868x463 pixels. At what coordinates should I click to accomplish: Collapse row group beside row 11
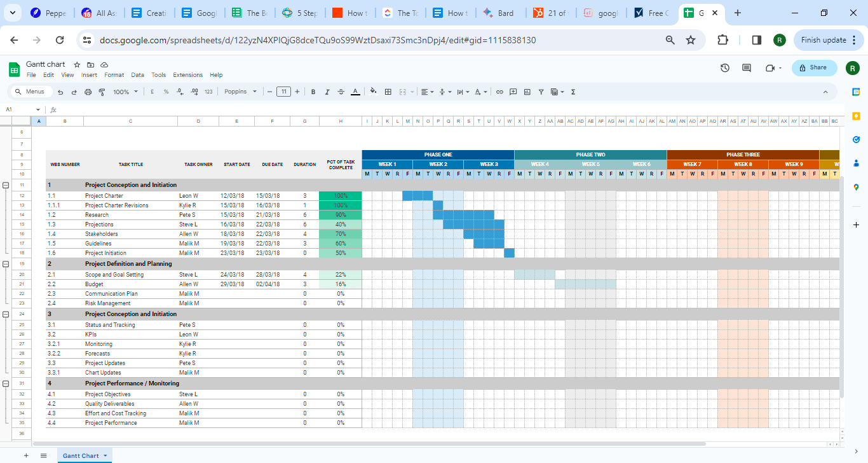click(x=6, y=185)
